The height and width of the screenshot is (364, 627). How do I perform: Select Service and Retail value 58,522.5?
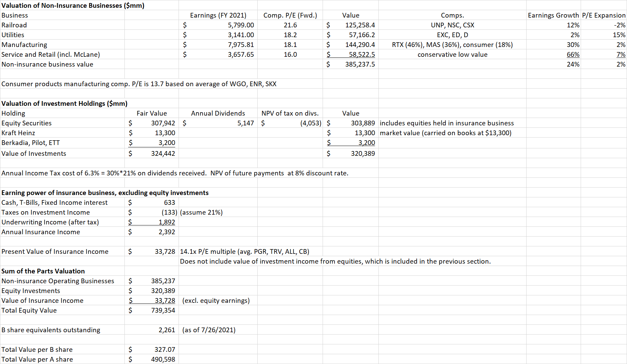pos(362,54)
